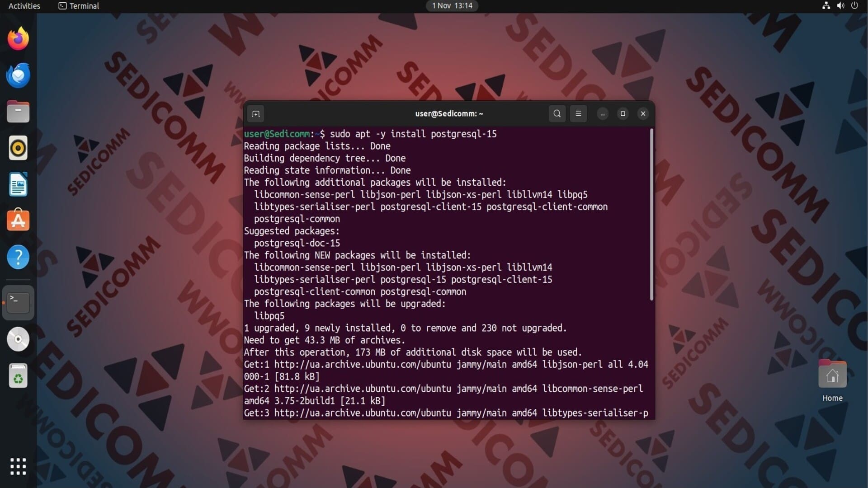The image size is (868, 488).
Task: Open the Home folder desktop icon
Action: 832,380
